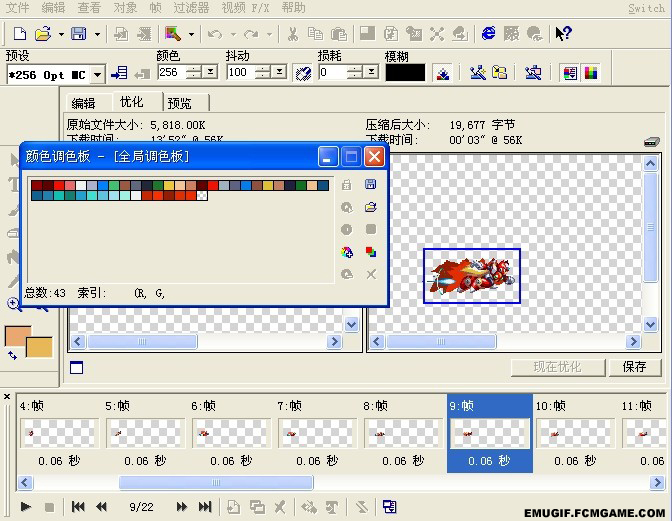Click the swap colors arrows icon

[x=12, y=355]
